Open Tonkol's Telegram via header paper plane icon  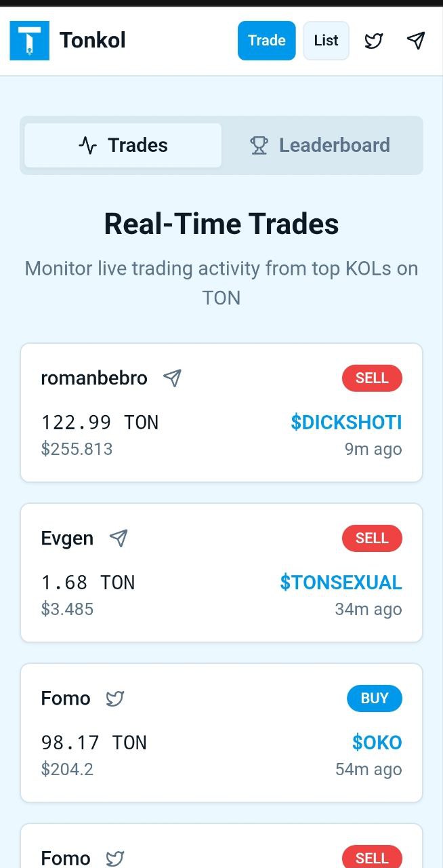click(415, 41)
